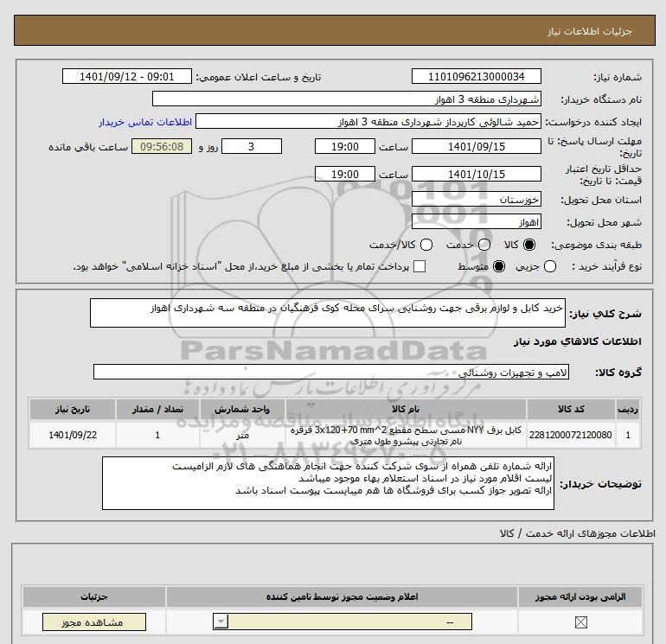Click the واحد شمارش column header
This screenshot has width=666, height=644.
(242, 409)
